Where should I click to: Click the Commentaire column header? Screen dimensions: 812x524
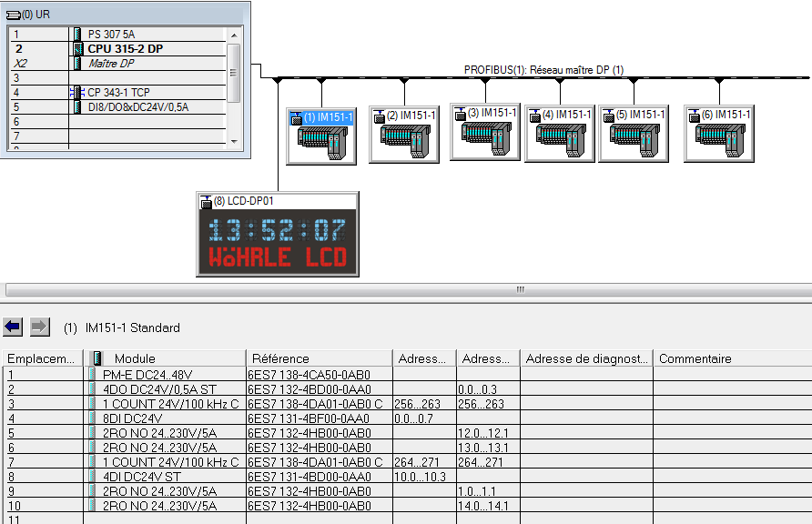(695, 358)
